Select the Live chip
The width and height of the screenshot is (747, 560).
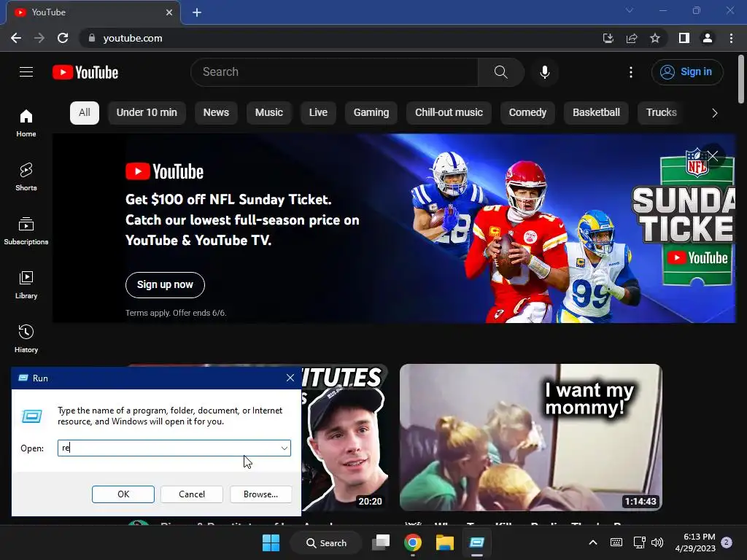pos(318,113)
